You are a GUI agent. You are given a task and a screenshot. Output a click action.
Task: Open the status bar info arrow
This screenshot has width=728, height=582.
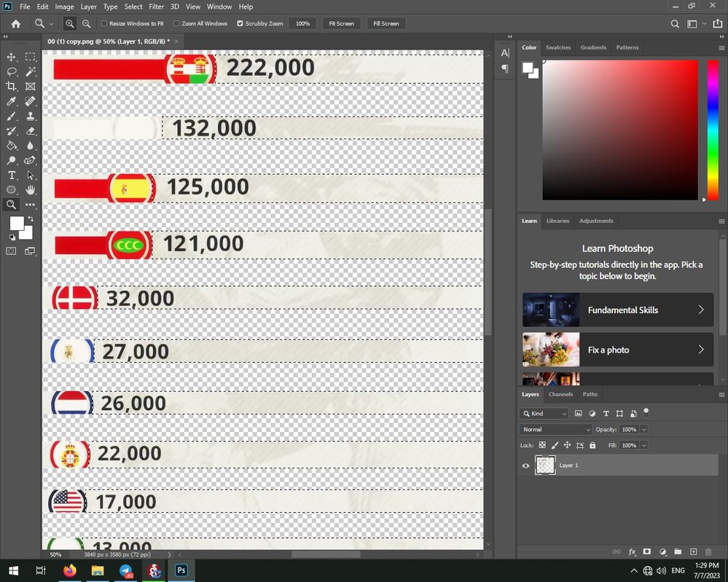pyautogui.click(x=169, y=554)
